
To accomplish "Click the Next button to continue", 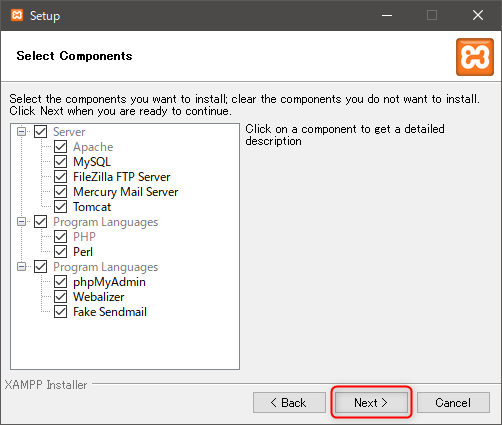I will 371,402.
